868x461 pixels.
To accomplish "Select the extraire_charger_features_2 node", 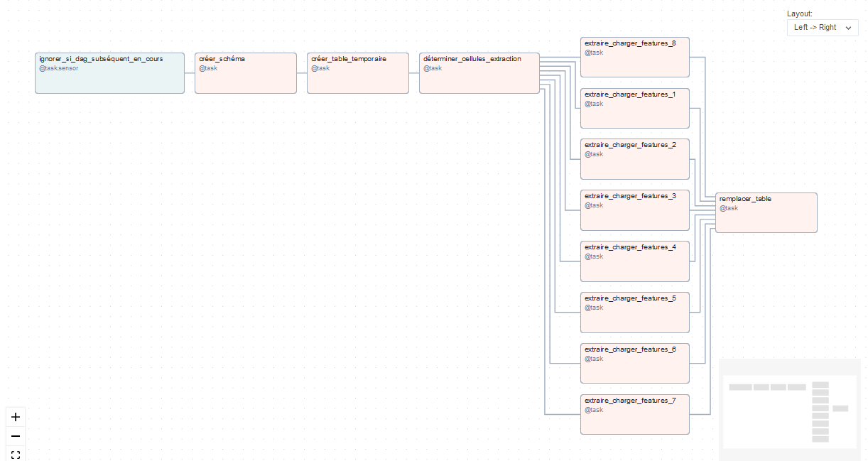I will (x=635, y=159).
